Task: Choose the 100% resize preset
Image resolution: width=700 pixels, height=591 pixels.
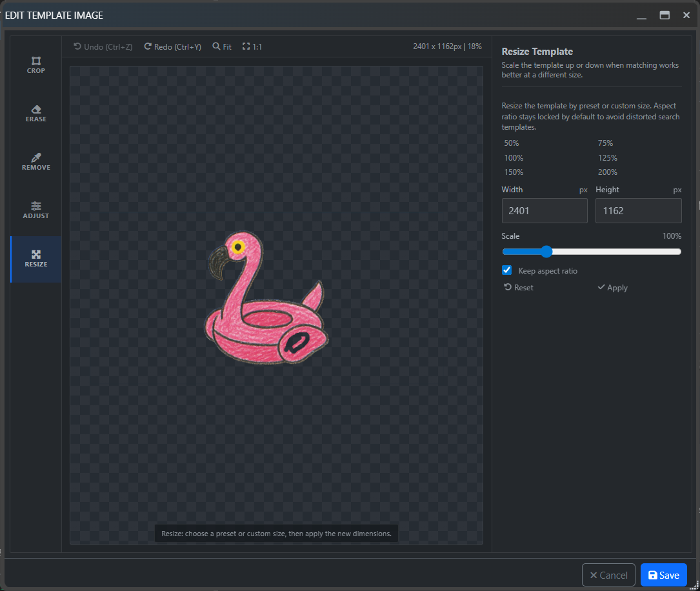Action: pos(514,158)
